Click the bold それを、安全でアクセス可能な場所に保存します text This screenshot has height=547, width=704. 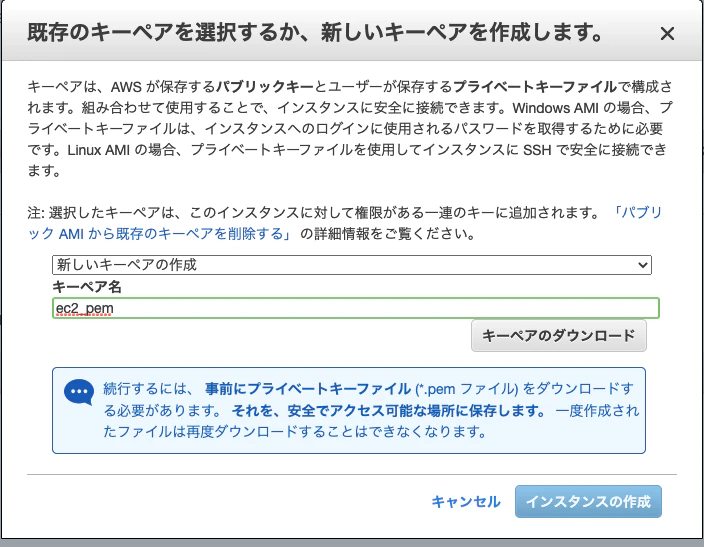click(389, 410)
